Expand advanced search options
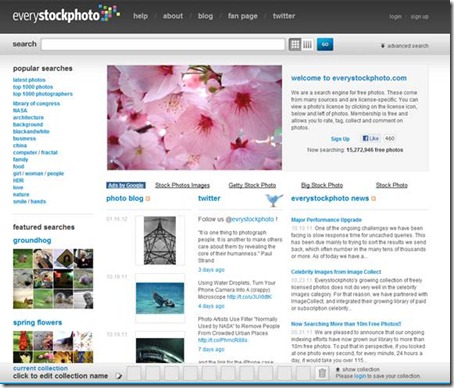 405,46
